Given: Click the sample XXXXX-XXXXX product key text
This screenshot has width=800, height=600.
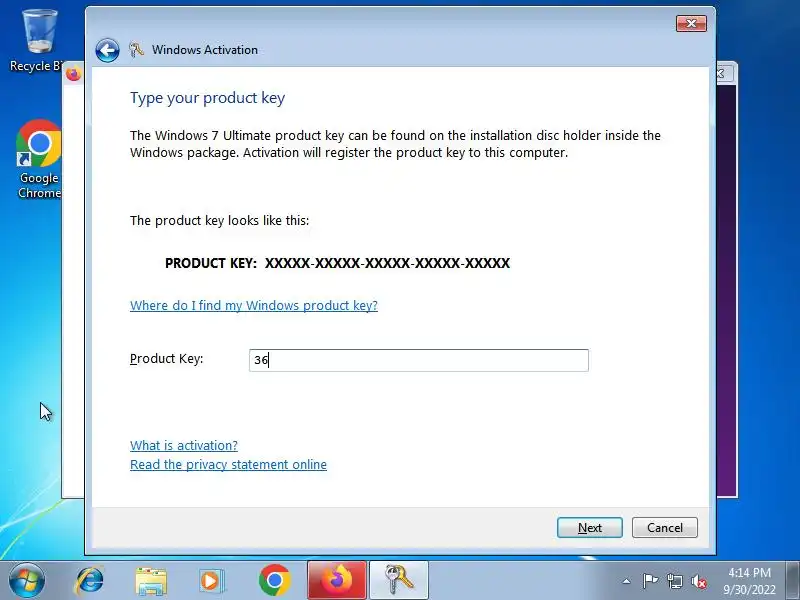Looking at the screenshot, I should (387, 263).
